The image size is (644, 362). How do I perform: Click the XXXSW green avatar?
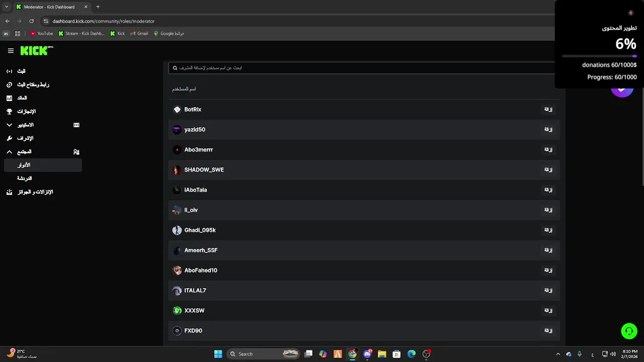point(177,310)
